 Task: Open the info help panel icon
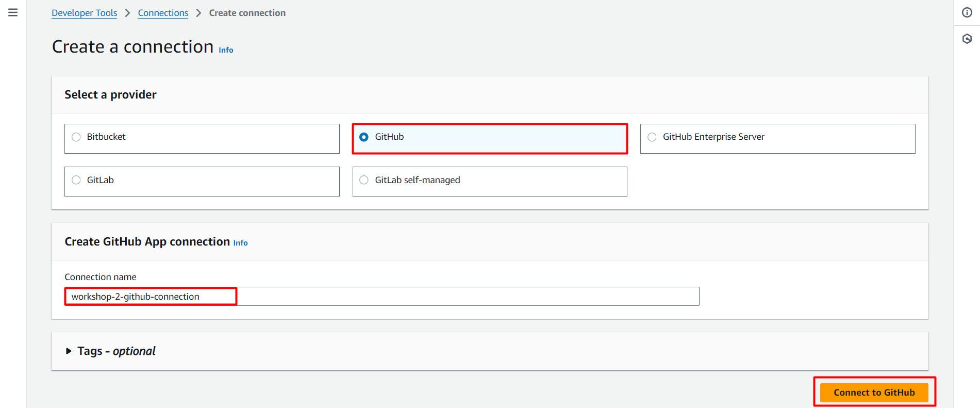[x=967, y=12]
